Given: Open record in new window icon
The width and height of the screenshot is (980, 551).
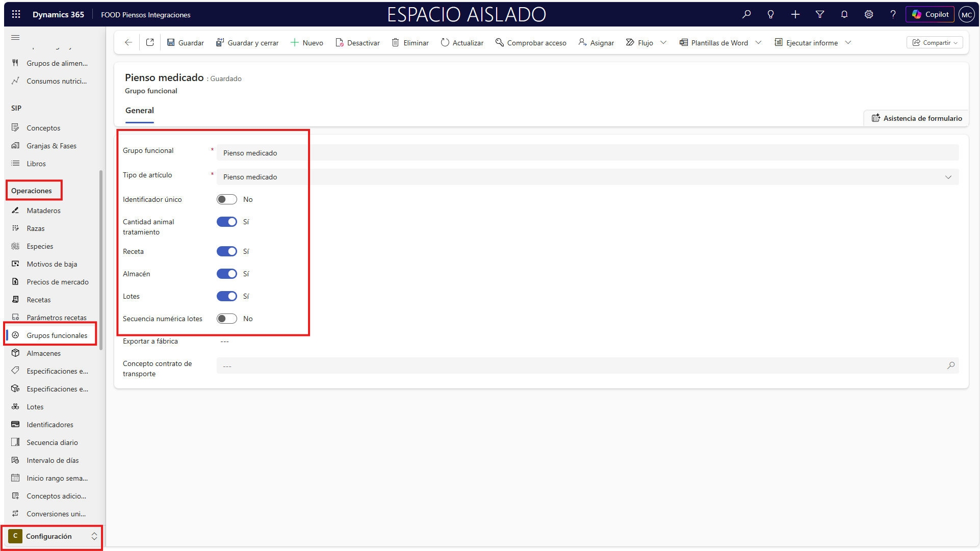Looking at the screenshot, I should [x=150, y=43].
